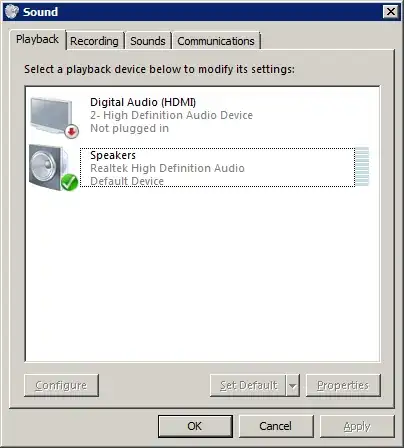Dismiss dialog with Cancel button
The width and height of the screenshot is (404, 448).
tap(276, 426)
